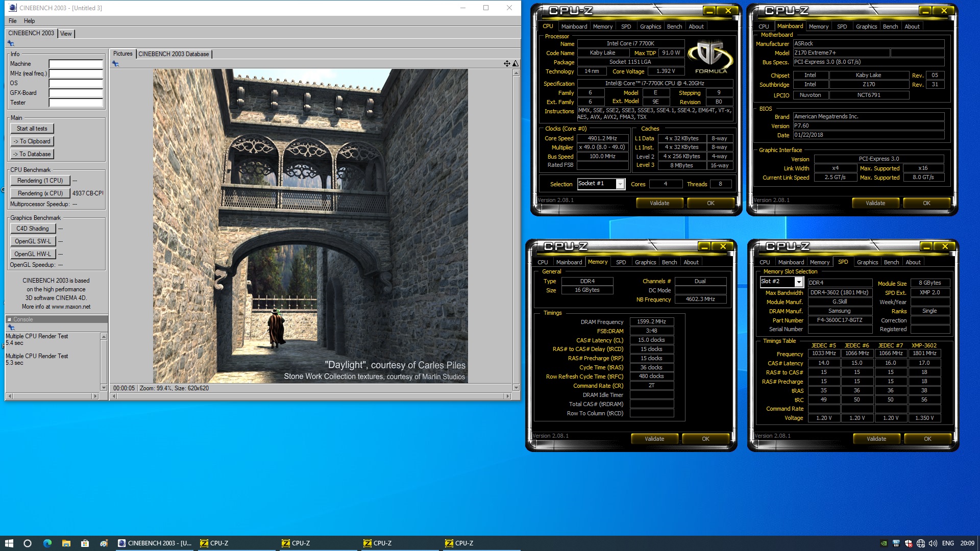This screenshot has width=980, height=551.
Task: Click the 20:09 taskbar clock
Action: [967, 543]
